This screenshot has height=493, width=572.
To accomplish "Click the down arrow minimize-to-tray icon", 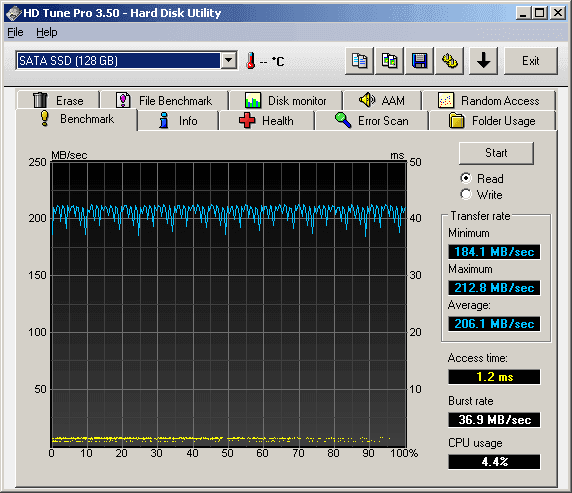I will [x=483, y=61].
